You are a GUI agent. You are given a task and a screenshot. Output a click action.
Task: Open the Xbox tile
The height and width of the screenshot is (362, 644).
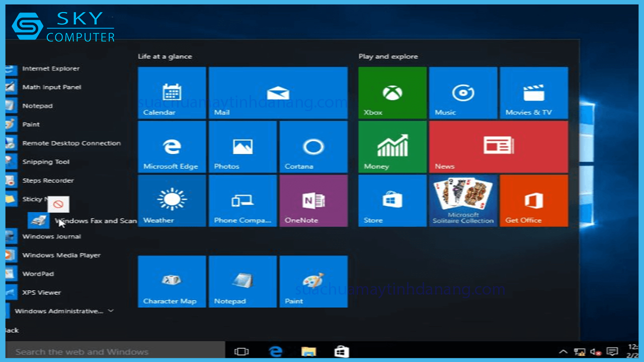click(x=392, y=93)
